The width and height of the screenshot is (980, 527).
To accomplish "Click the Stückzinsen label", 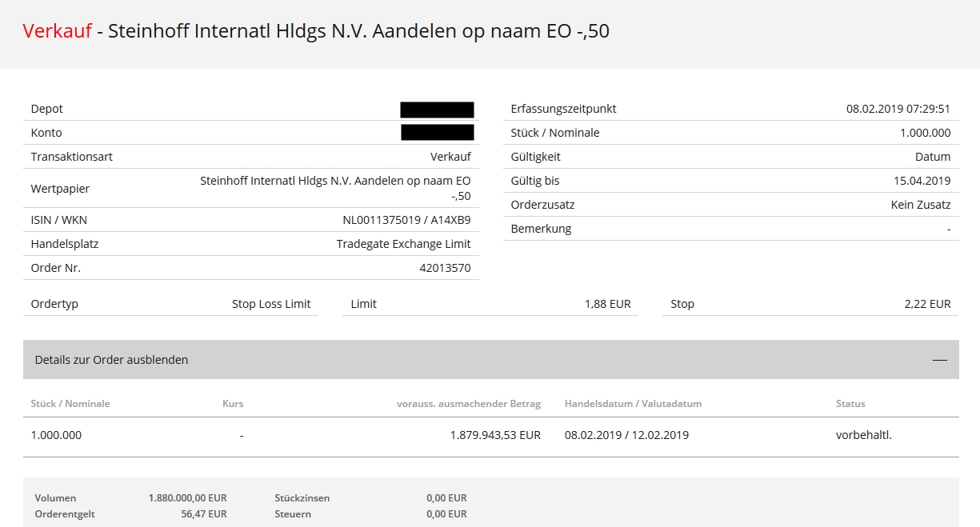I will click(302, 498).
